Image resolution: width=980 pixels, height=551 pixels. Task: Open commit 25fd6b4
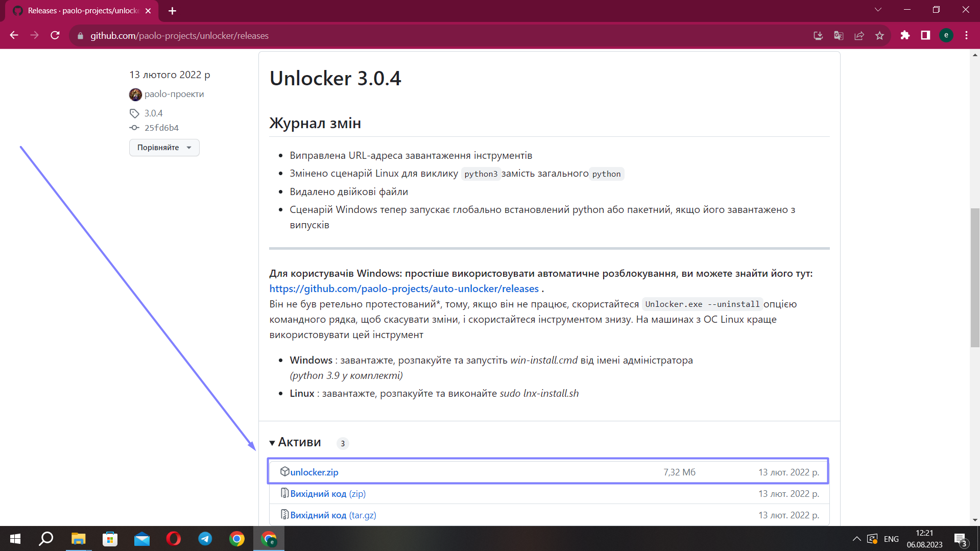161,128
